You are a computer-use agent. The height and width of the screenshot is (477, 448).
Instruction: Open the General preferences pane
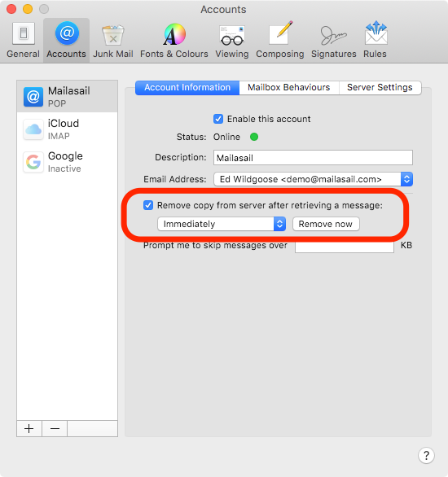coord(23,41)
